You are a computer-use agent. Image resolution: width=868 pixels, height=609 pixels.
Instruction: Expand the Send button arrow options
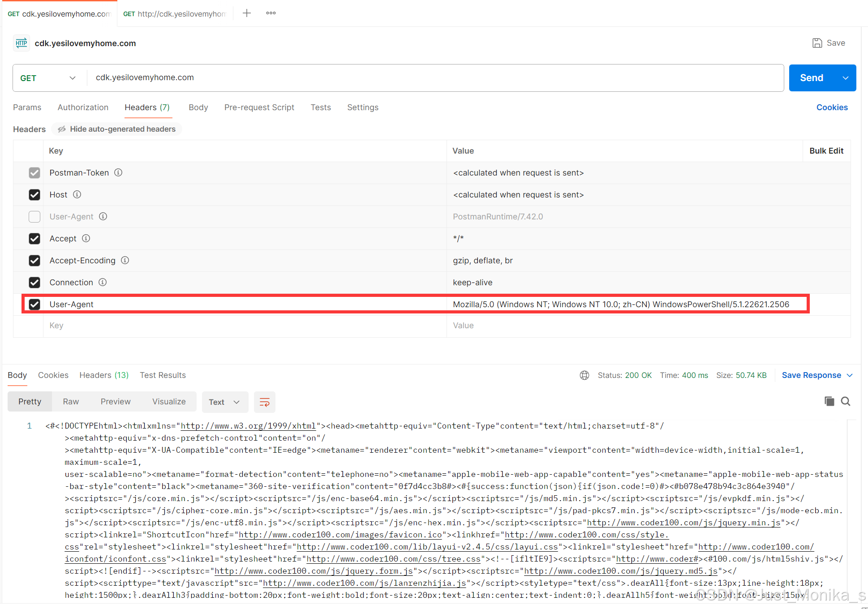click(x=845, y=78)
